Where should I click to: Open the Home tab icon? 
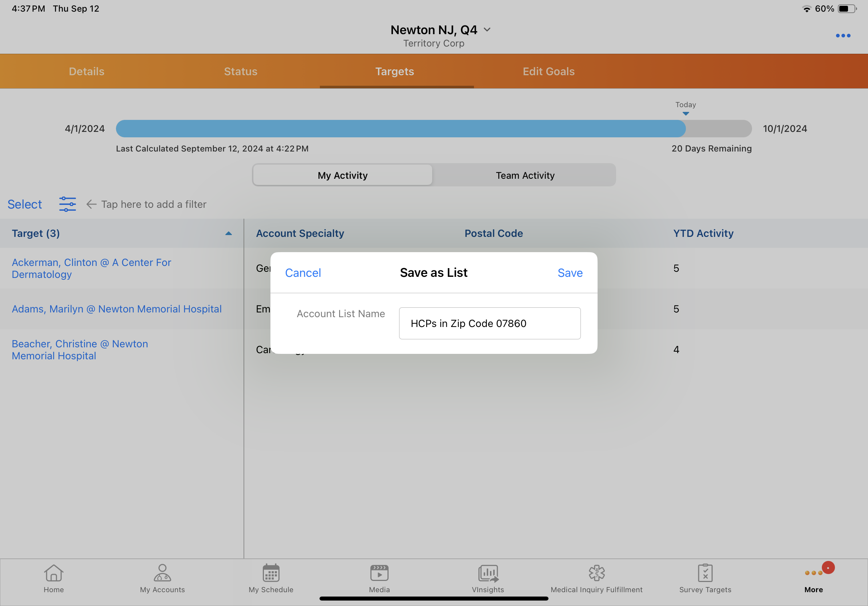(54, 573)
